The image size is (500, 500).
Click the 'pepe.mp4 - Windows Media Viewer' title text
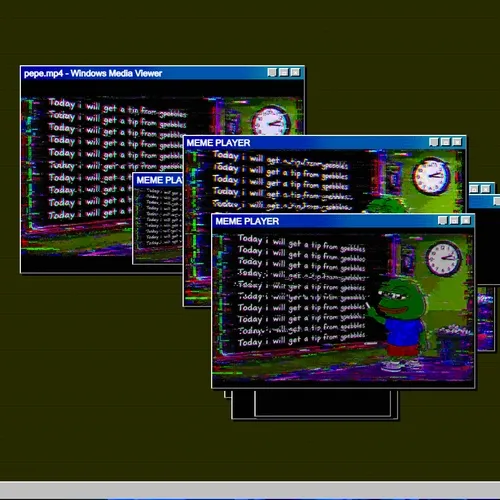[93, 73]
